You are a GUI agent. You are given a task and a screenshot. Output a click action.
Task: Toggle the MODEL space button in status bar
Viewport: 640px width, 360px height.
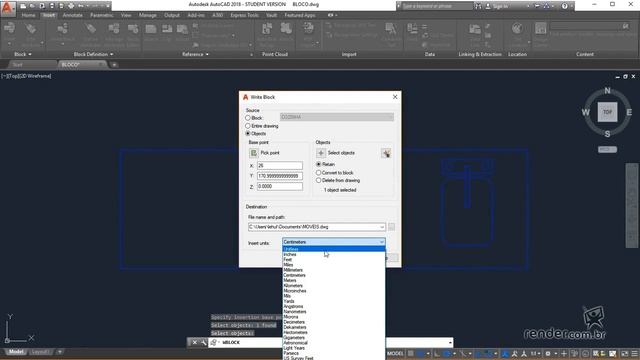395,353
